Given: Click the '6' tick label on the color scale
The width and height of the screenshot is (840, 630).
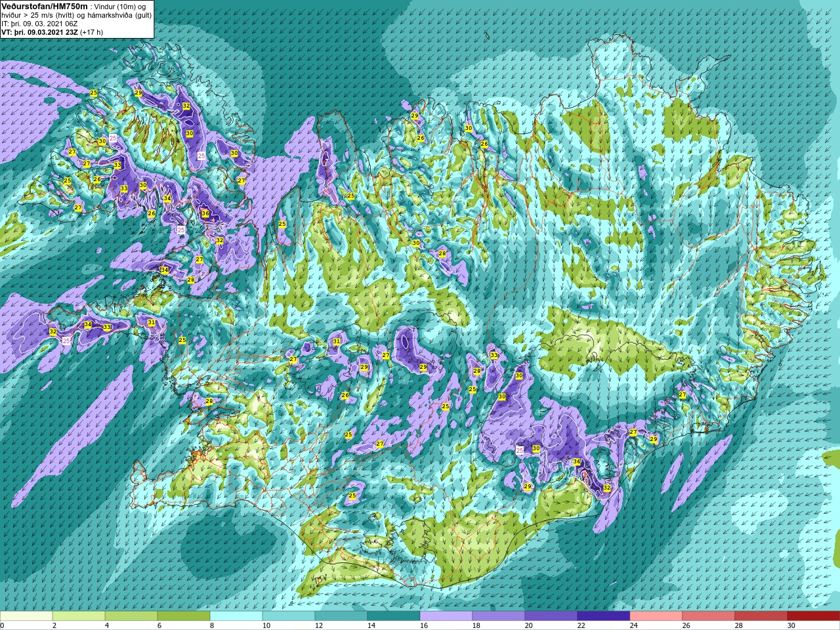Looking at the screenshot, I should 159,625.
